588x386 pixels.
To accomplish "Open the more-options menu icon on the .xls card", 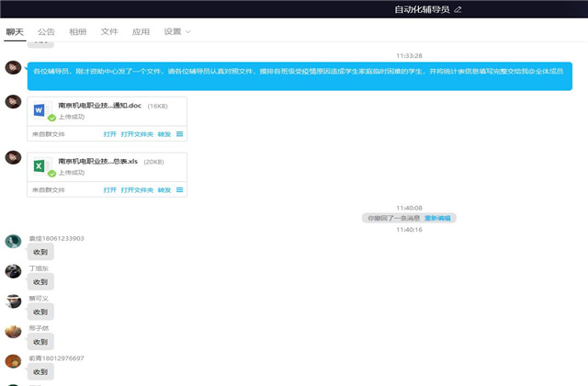I will tap(180, 189).
